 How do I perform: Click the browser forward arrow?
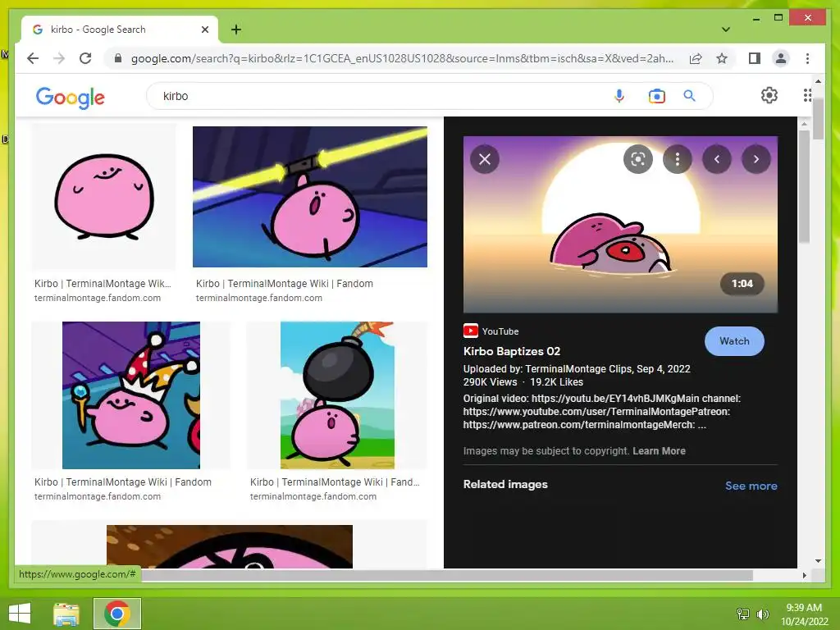tap(59, 58)
